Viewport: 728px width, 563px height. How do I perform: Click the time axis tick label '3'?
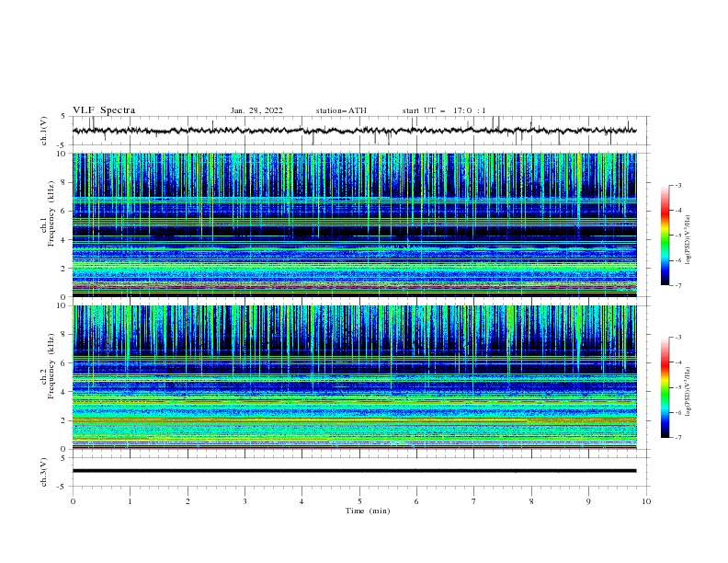(245, 501)
